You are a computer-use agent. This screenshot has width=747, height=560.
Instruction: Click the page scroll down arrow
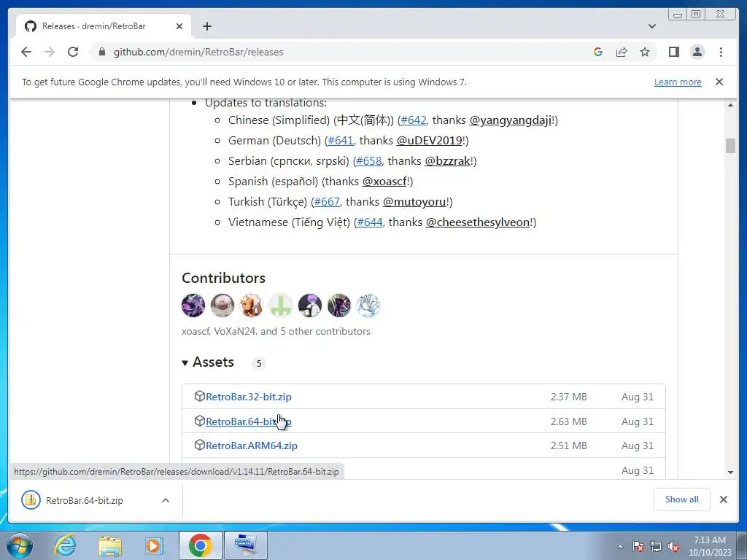click(x=730, y=472)
